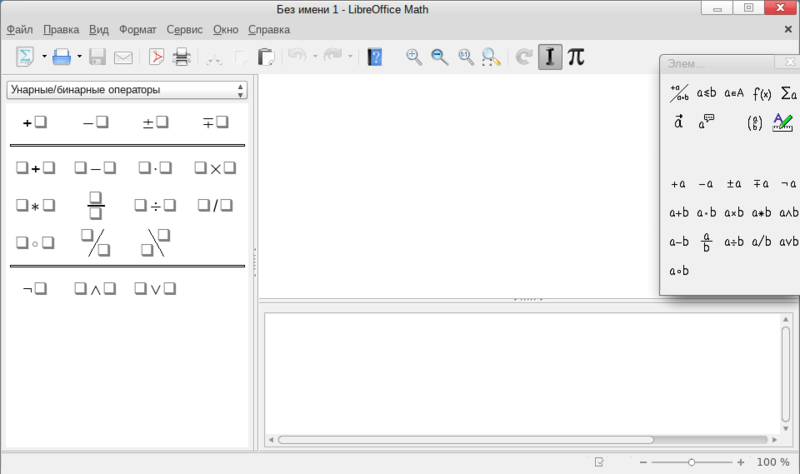Click the LibreOffice Help icon in toolbar
This screenshot has height=474, width=800.
point(375,57)
